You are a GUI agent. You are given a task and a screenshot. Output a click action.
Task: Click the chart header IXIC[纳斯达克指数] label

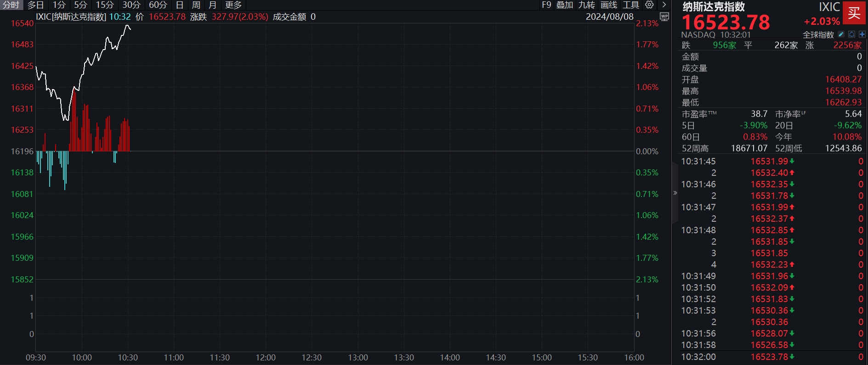[71, 17]
